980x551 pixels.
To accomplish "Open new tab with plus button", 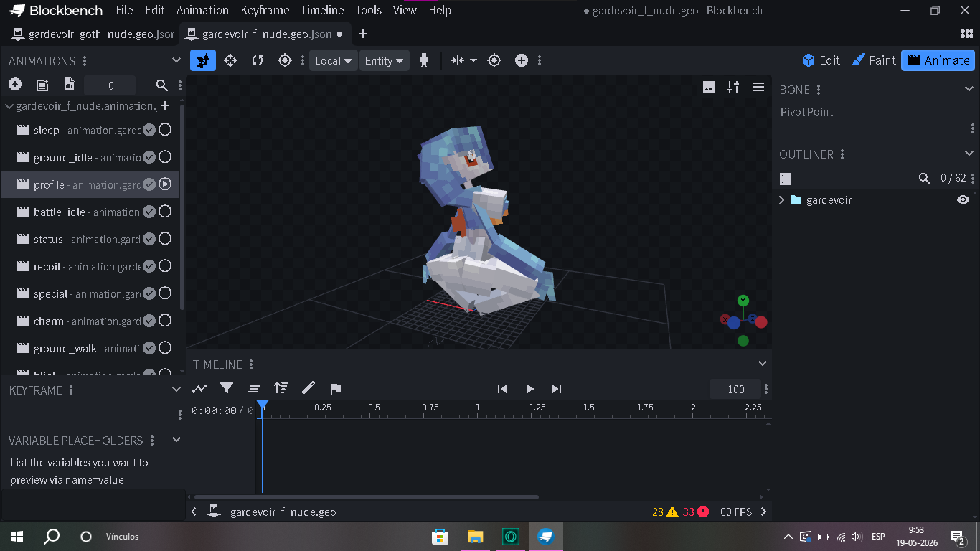I will click(x=363, y=34).
